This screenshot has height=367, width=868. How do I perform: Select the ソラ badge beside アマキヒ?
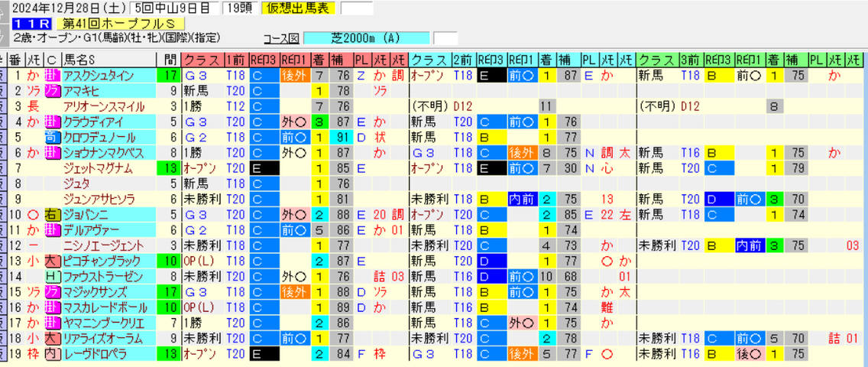tap(53, 91)
